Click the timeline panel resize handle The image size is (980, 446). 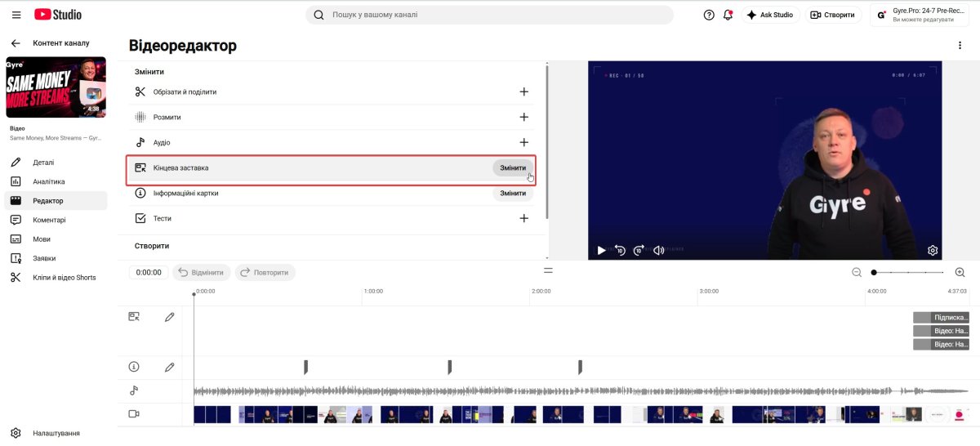coord(548,270)
